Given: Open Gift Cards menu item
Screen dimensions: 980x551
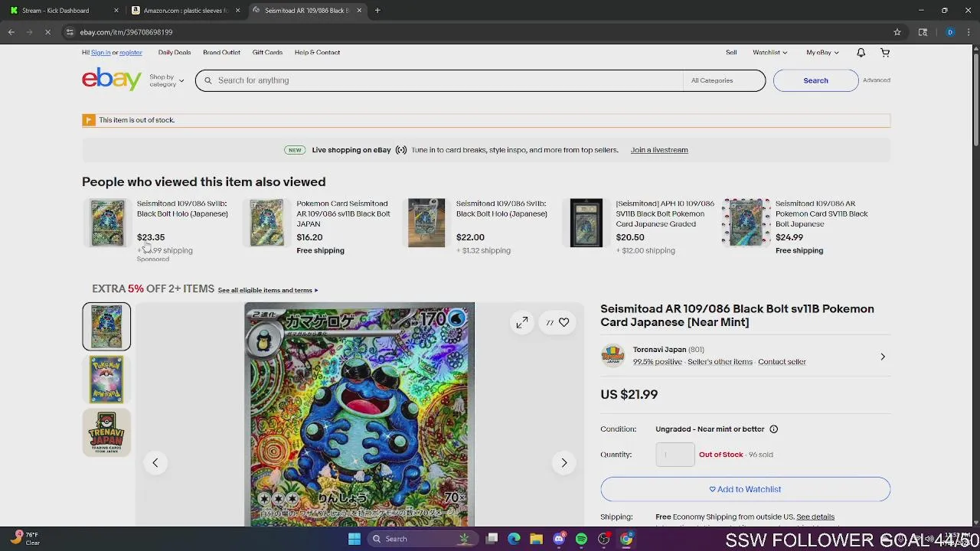Looking at the screenshot, I should tap(267, 53).
